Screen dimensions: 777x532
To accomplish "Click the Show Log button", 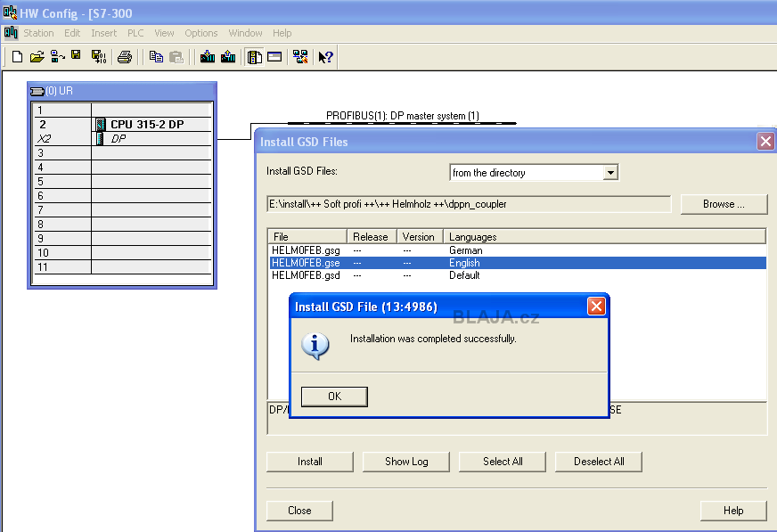I will [x=406, y=462].
